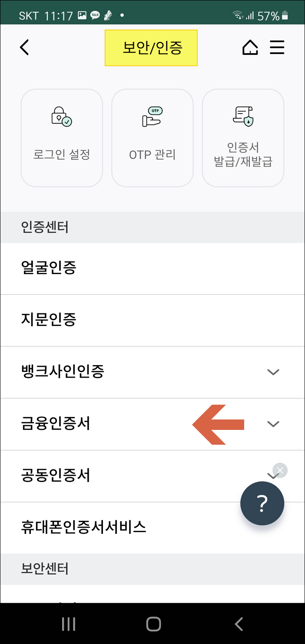Screen dimensions: 305x644
Task: Tap the 인증서 발급/재발급 certificate icon
Action: pos(243,137)
